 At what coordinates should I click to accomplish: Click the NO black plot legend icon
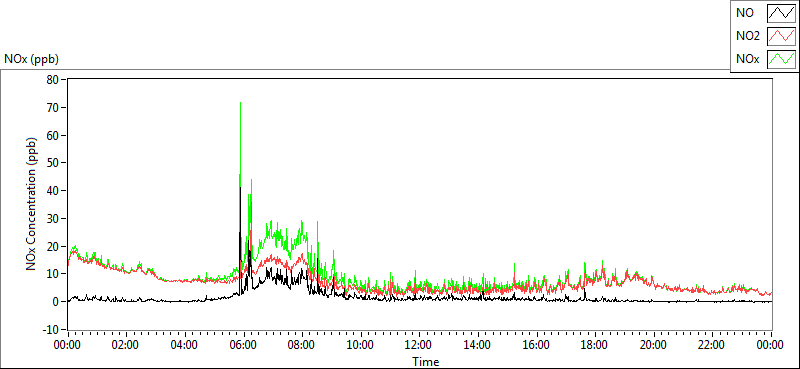[781, 13]
